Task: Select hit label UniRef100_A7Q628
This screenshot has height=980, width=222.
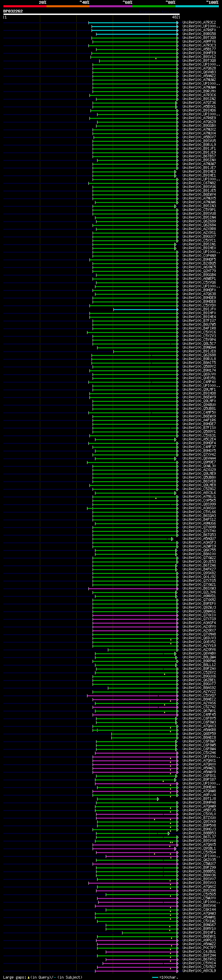Action: click(x=199, y=68)
